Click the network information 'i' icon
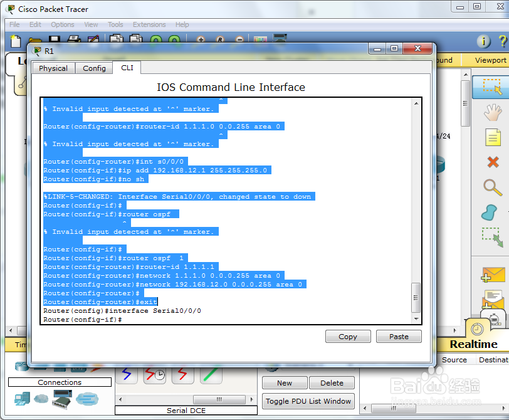509x420 pixels. tap(483, 41)
